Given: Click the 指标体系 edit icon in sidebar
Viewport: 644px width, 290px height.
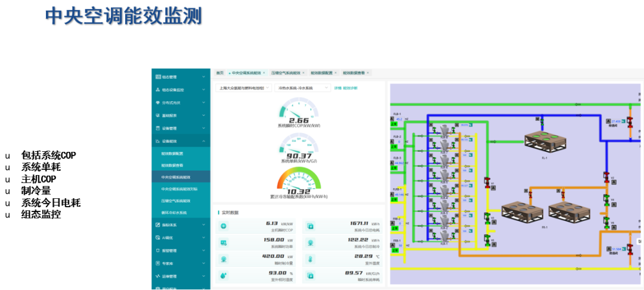Looking at the screenshot, I should (x=158, y=224).
